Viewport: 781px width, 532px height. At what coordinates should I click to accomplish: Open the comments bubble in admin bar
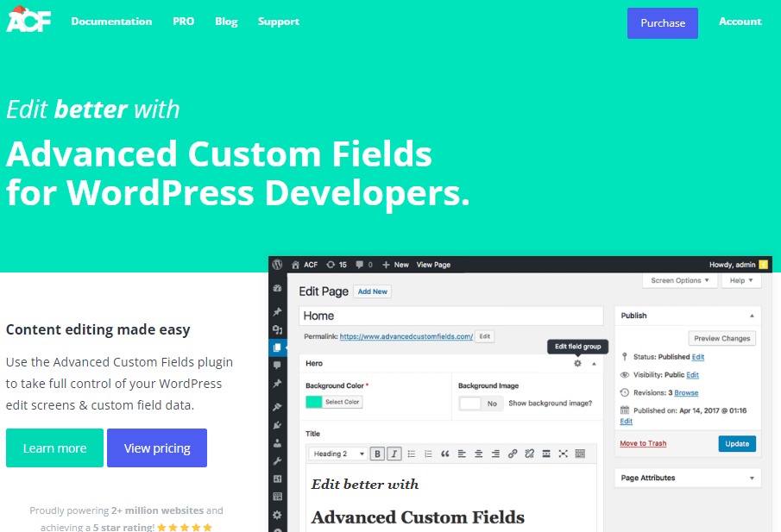(x=364, y=265)
